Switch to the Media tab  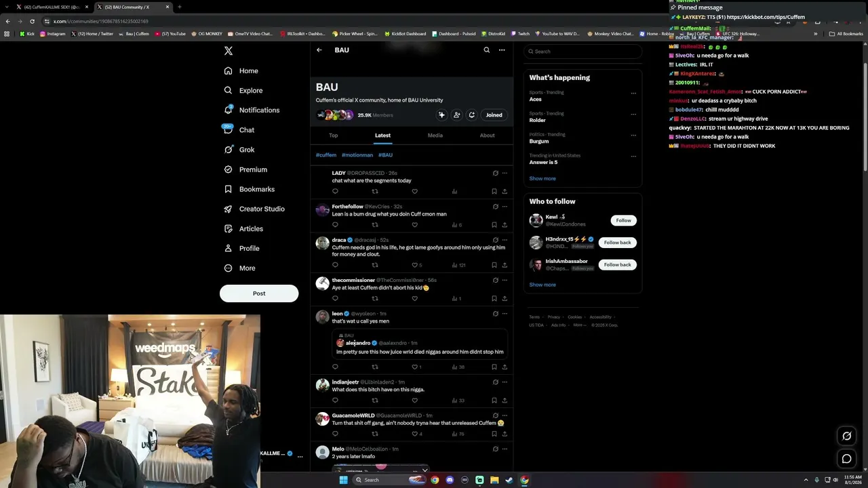click(x=435, y=136)
